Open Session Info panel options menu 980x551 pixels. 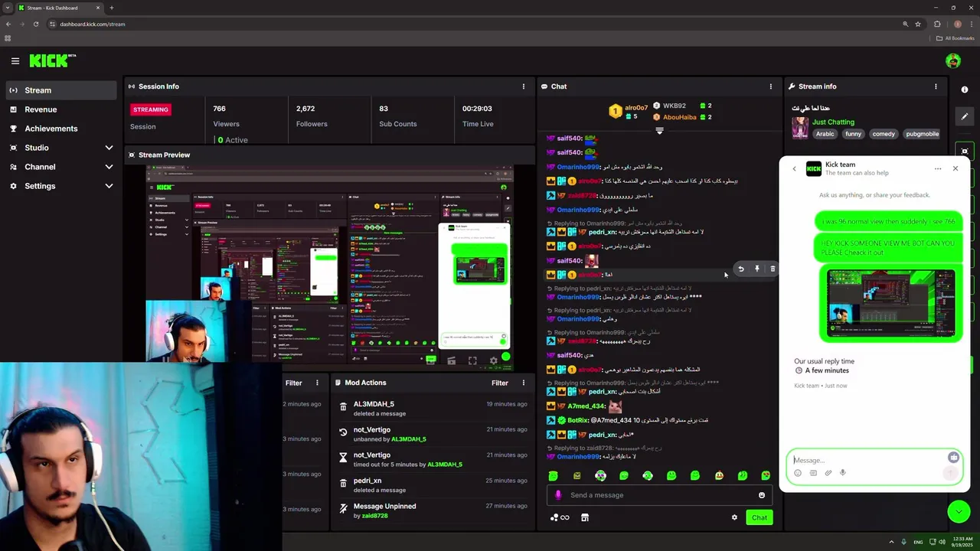click(x=524, y=86)
